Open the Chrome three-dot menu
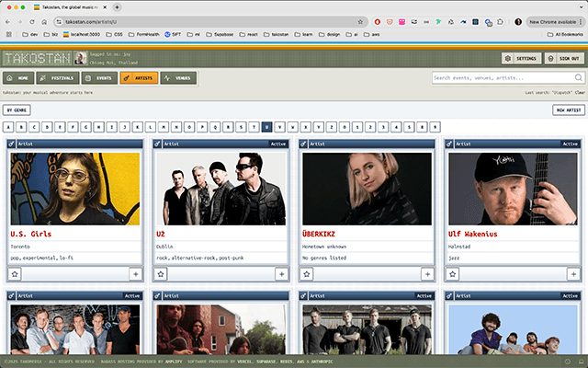 [x=581, y=22]
